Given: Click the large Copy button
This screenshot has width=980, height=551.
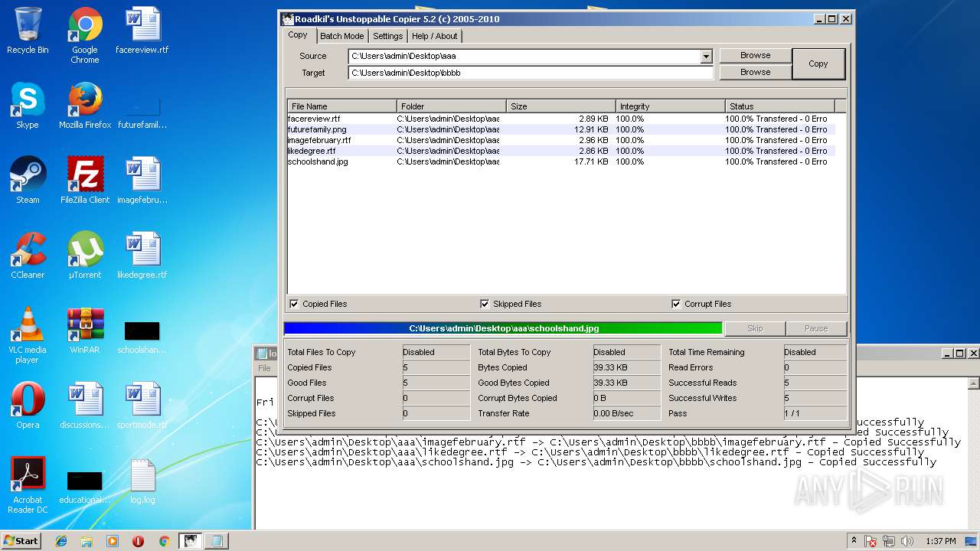Looking at the screenshot, I should (x=818, y=64).
